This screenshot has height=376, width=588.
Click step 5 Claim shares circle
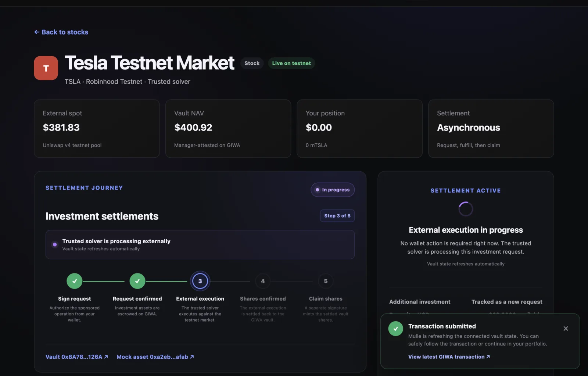(x=326, y=281)
